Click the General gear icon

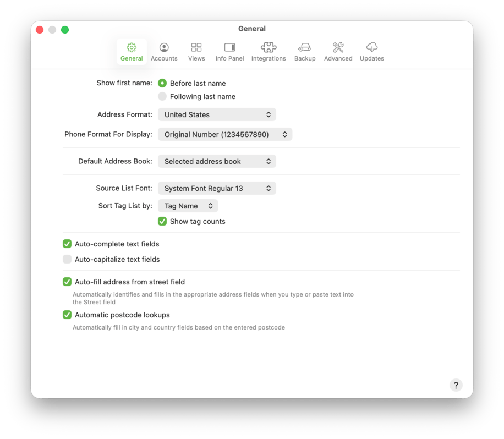pyautogui.click(x=132, y=48)
